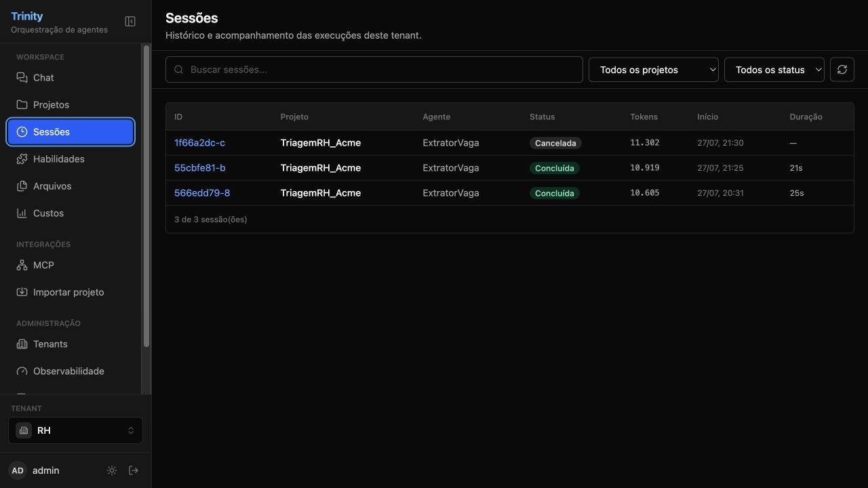Click Concluída badge in 55cbfe81-b row
The image size is (868, 488).
point(555,168)
